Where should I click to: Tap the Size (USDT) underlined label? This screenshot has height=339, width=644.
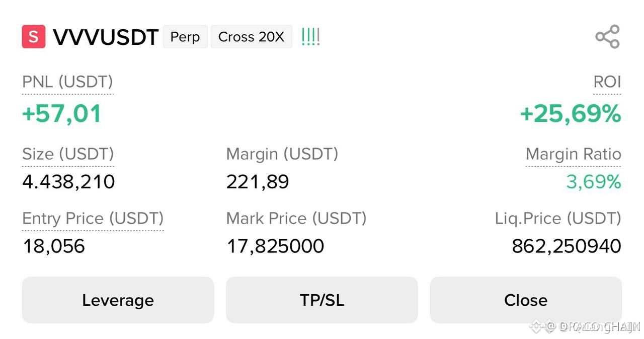(x=68, y=154)
